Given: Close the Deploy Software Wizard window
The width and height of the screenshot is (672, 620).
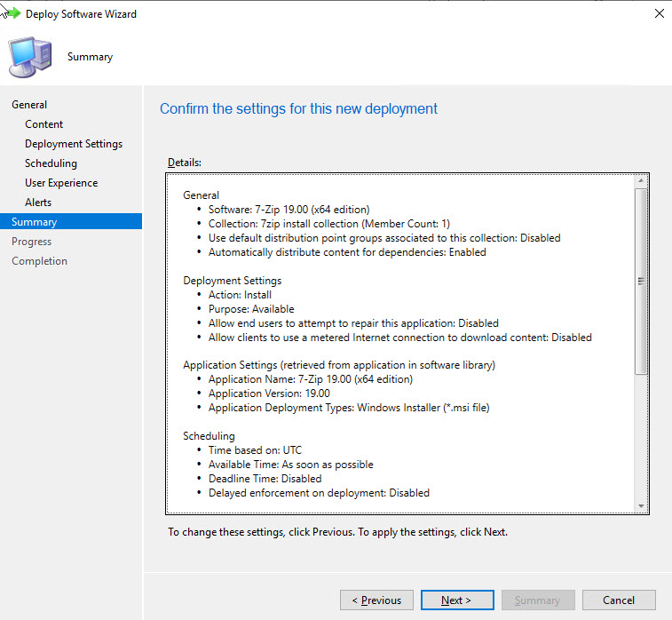Looking at the screenshot, I should click(x=658, y=14).
